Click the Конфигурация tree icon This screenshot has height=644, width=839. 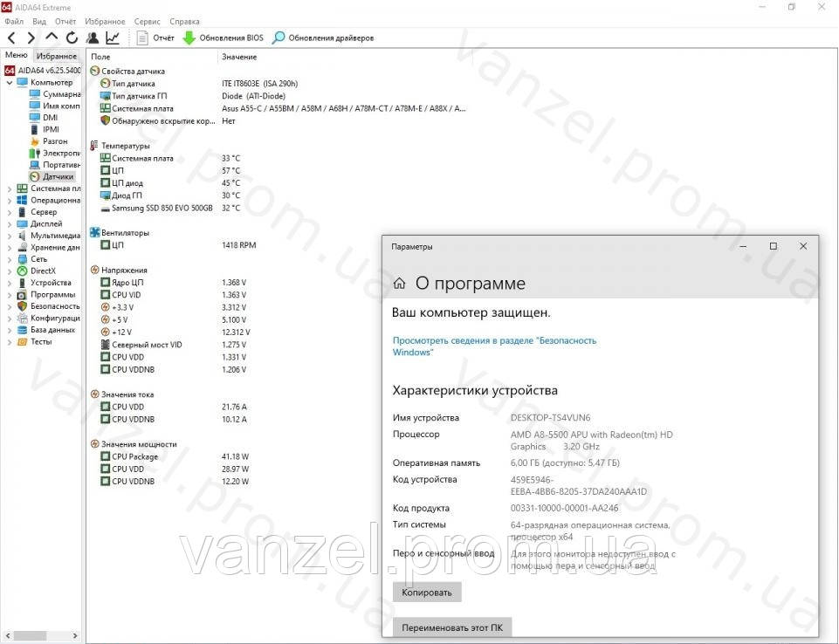(22, 318)
